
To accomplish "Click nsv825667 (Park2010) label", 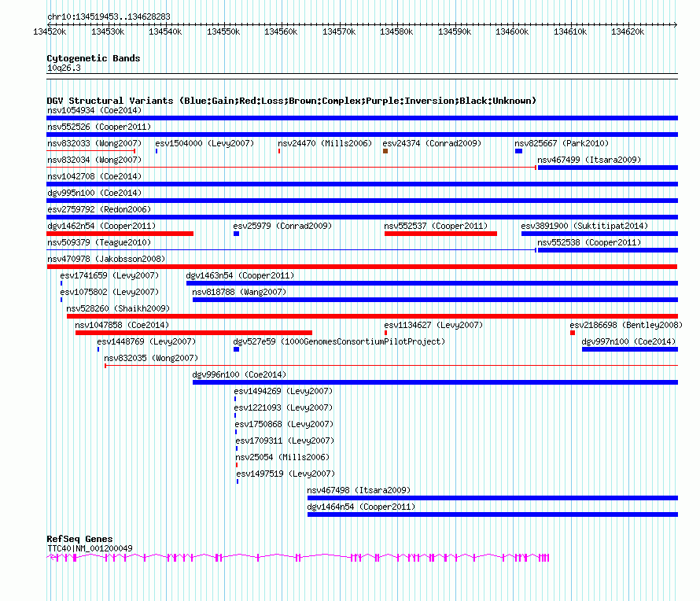I will tap(562, 143).
